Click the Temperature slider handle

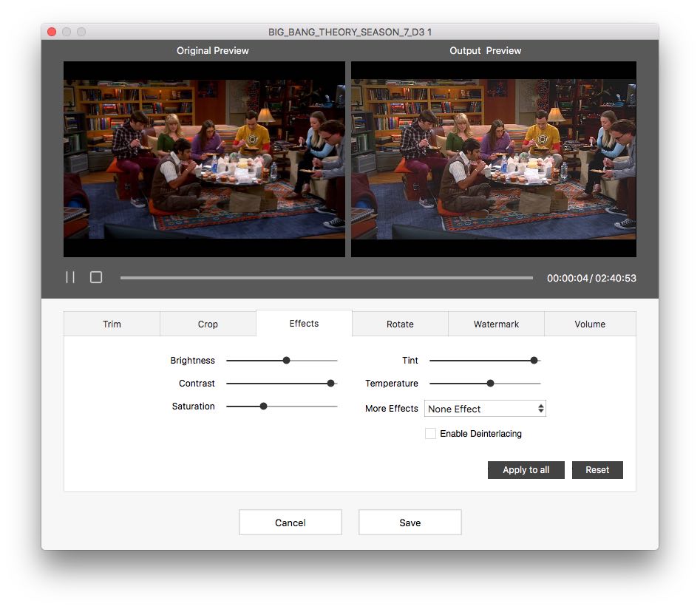(x=490, y=383)
